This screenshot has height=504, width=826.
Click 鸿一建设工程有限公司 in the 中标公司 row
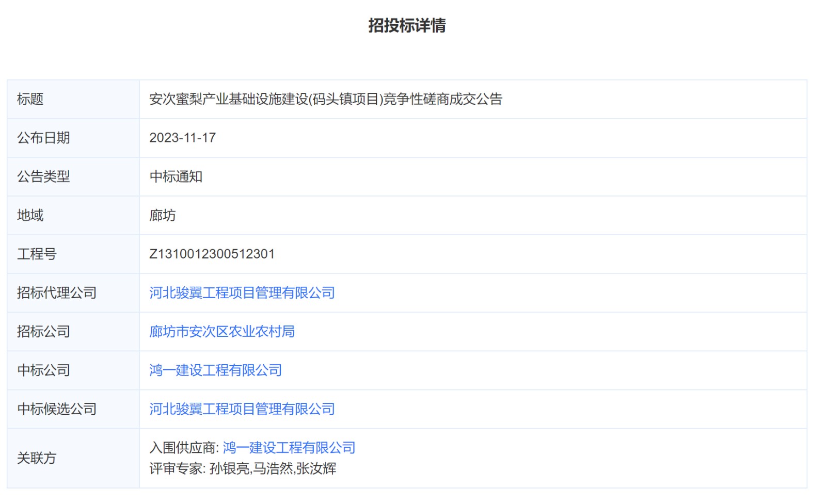pos(215,370)
